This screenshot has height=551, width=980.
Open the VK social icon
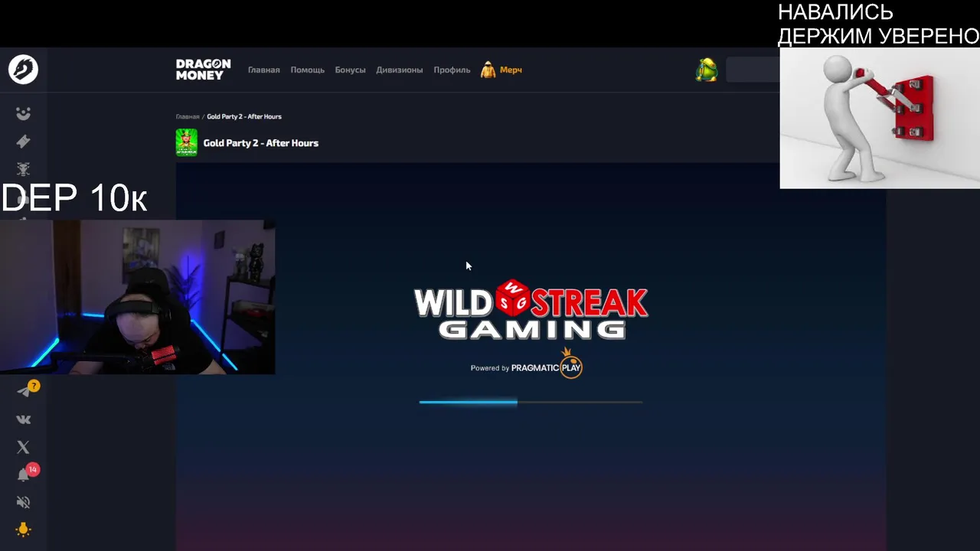tap(23, 419)
